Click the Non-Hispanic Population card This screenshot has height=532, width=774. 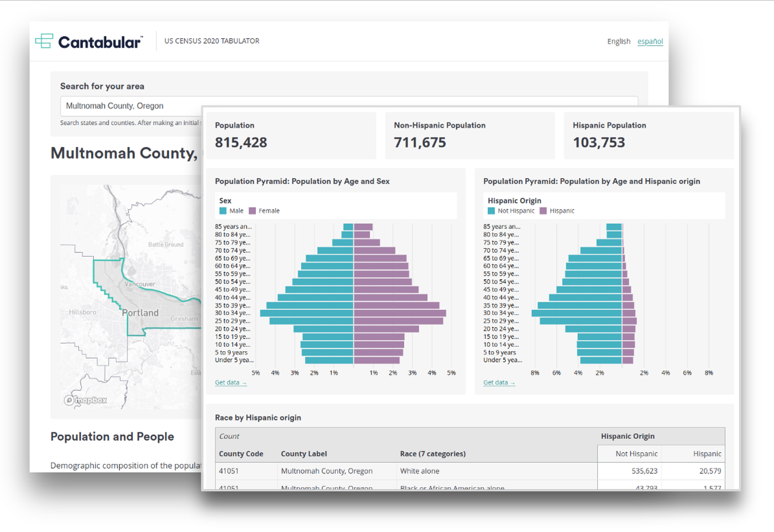click(x=470, y=135)
